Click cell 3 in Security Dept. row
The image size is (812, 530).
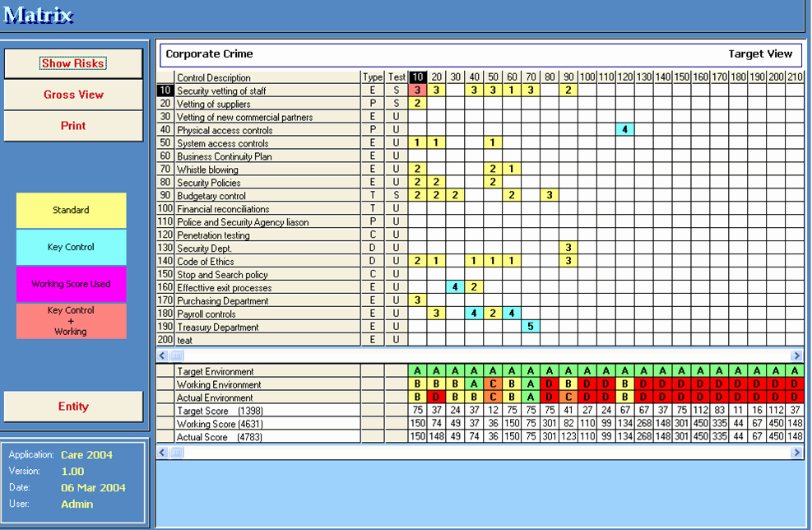pos(568,248)
